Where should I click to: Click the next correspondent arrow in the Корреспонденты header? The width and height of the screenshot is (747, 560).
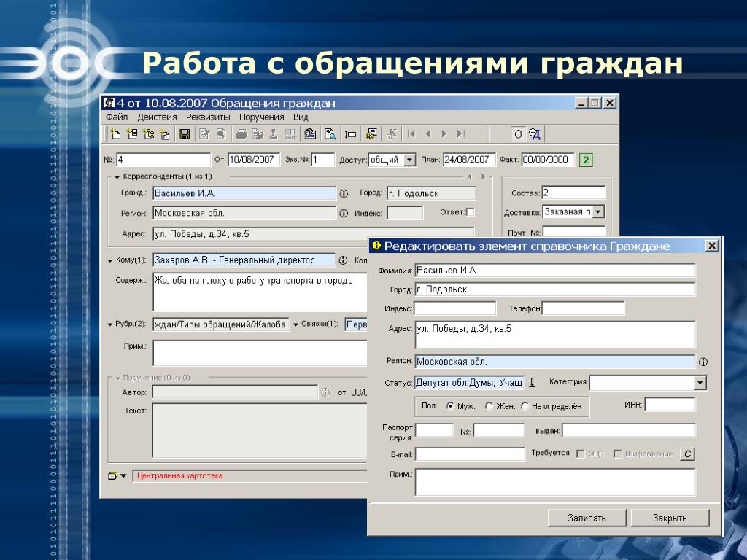coord(483,176)
